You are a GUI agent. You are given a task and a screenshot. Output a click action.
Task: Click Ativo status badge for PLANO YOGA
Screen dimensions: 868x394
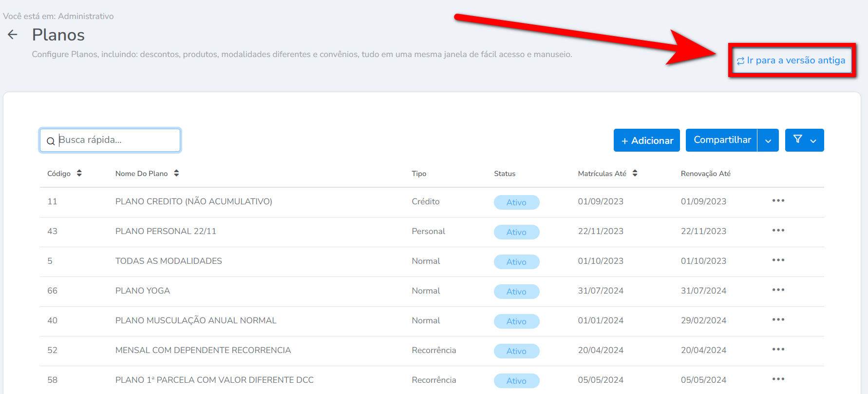516,292
